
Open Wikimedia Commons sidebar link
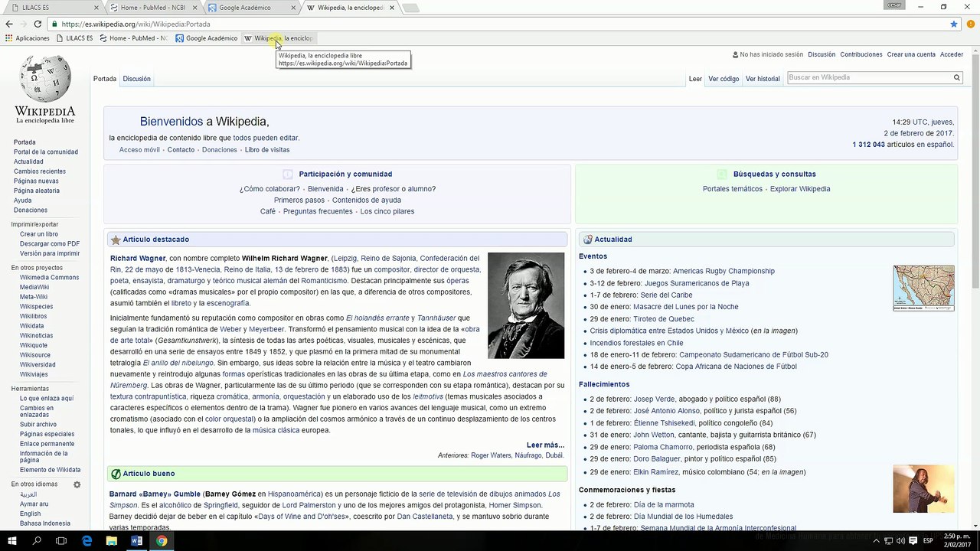(x=49, y=278)
